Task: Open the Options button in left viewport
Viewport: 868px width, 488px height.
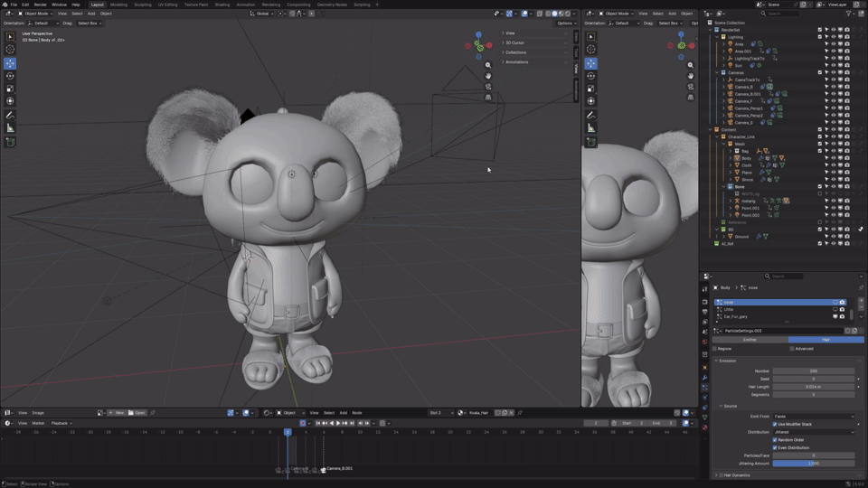Action: tap(565, 23)
